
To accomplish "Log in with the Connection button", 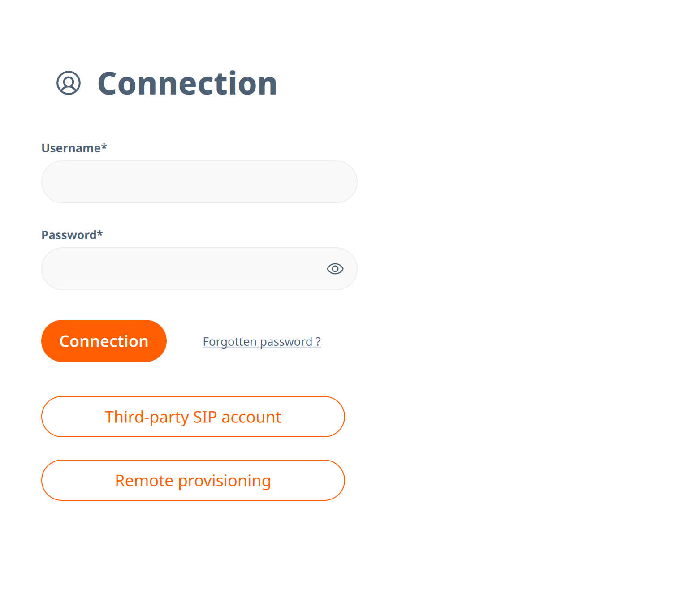I will [x=104, y=341].
